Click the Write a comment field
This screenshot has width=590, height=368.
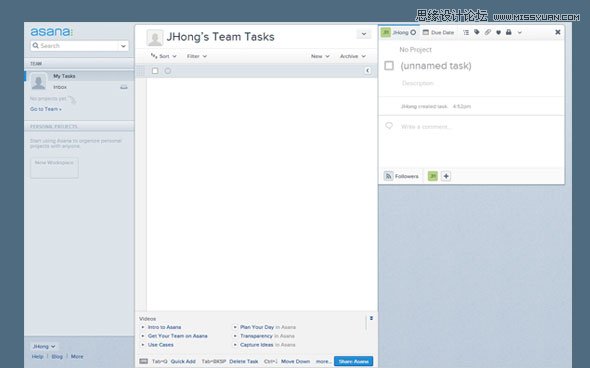click(x=425, y=127)
